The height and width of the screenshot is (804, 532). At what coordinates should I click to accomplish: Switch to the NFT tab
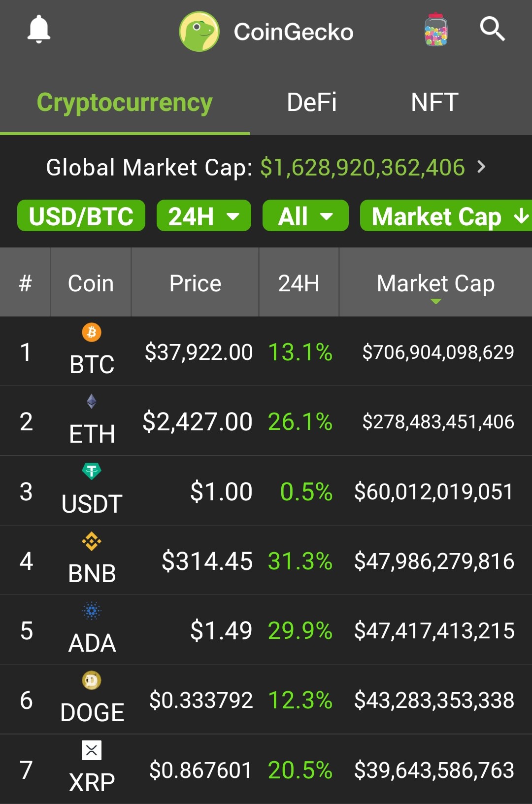coord(434,103)
